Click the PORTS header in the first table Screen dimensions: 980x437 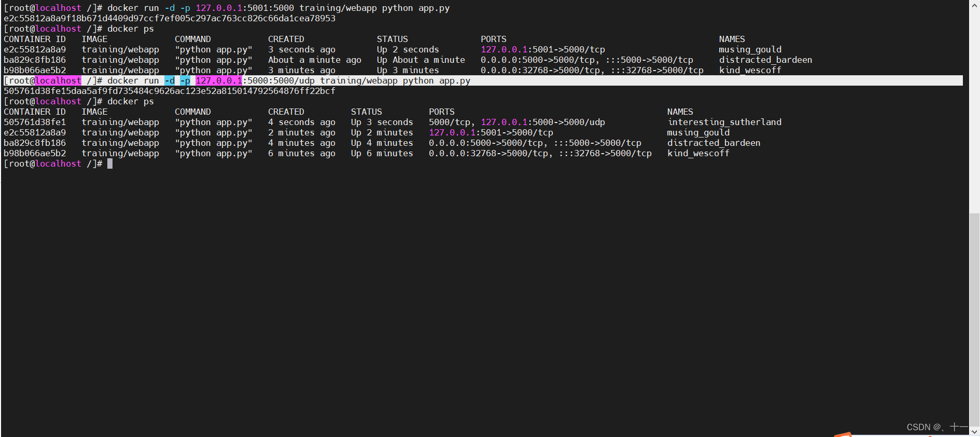coord(494,39)
